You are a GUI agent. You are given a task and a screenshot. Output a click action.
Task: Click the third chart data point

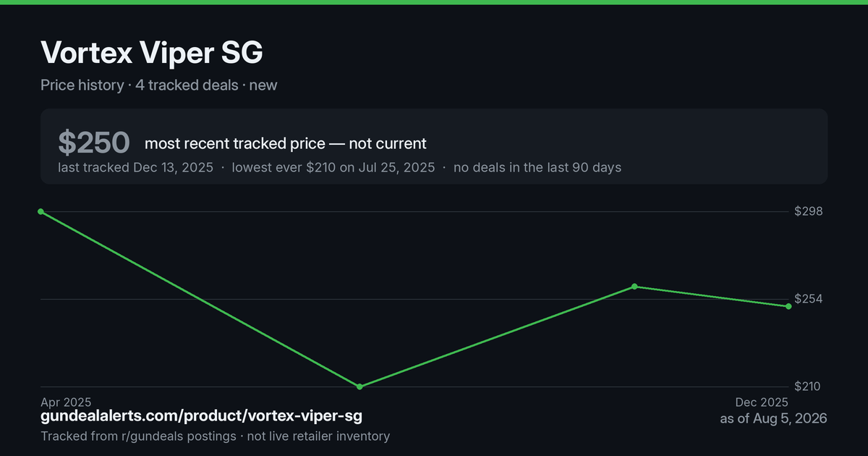click(634, 287)
